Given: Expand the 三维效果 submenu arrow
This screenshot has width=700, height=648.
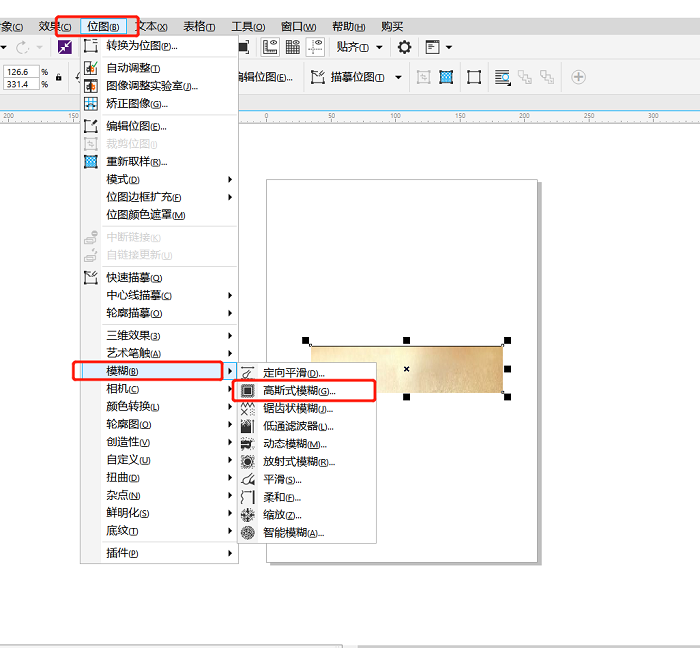Looking at the screenshot, I should [230, 336].
